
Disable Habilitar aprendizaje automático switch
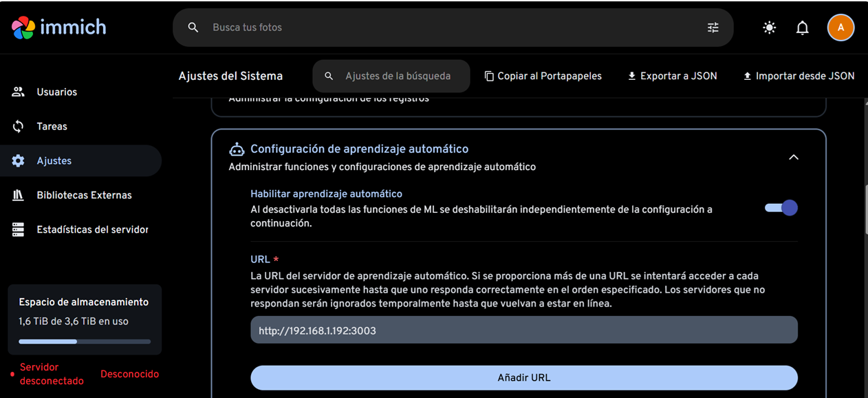(781, 208)
